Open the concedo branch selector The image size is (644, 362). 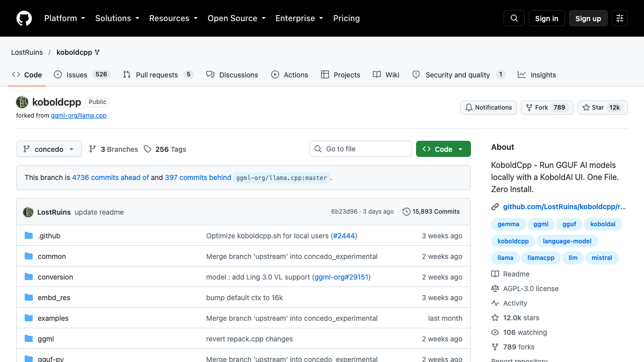click(x=49, y=149)
